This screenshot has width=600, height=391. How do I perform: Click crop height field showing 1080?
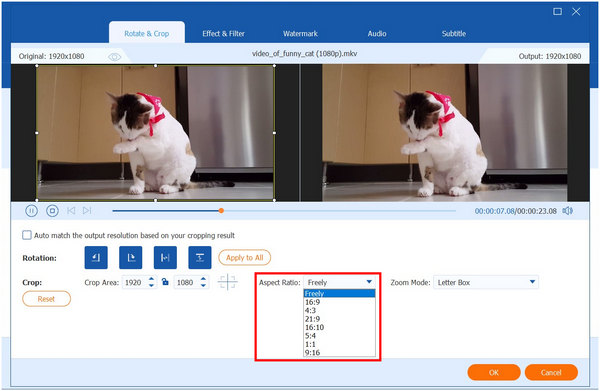click(x=186, y=282)
